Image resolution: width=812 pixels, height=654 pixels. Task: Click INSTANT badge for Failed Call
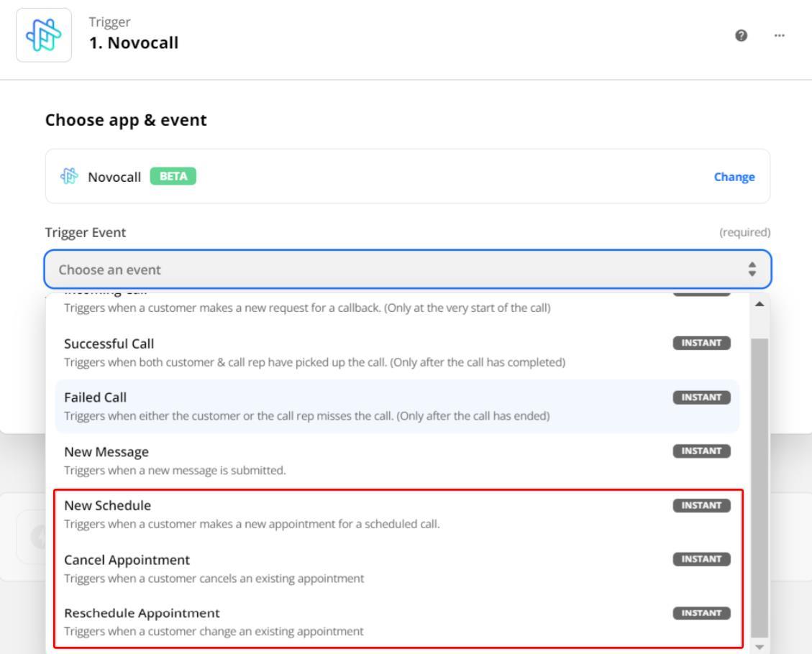[x=702, y=397]
